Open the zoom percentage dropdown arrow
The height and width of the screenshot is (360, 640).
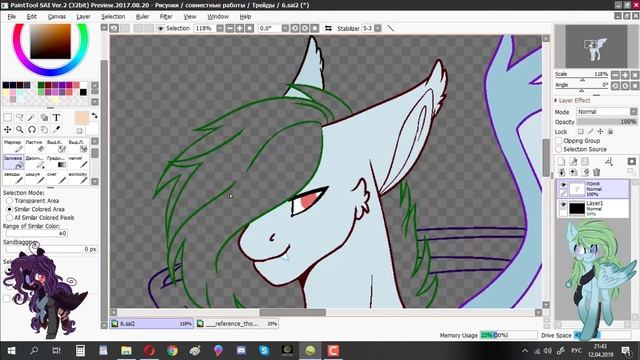click(x=220, y=28)
